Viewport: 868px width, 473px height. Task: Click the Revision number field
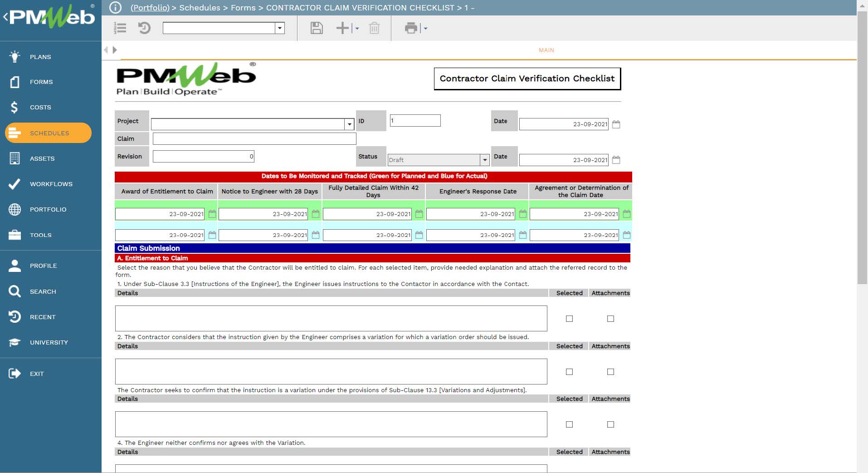204,156
